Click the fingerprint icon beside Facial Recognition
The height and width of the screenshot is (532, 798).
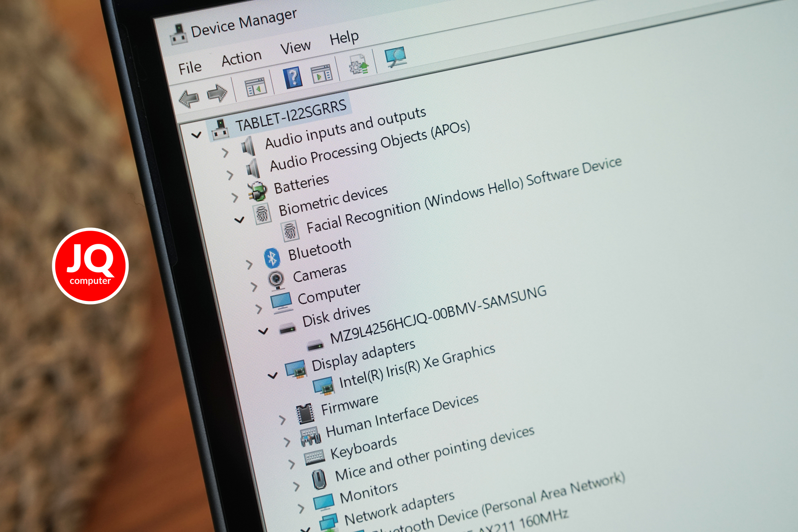coord(290,231)
